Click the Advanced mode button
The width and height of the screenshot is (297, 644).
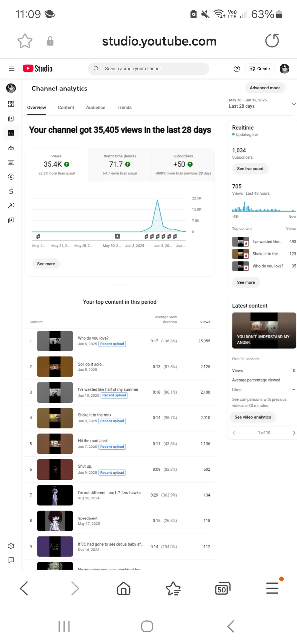click(265, 88)
